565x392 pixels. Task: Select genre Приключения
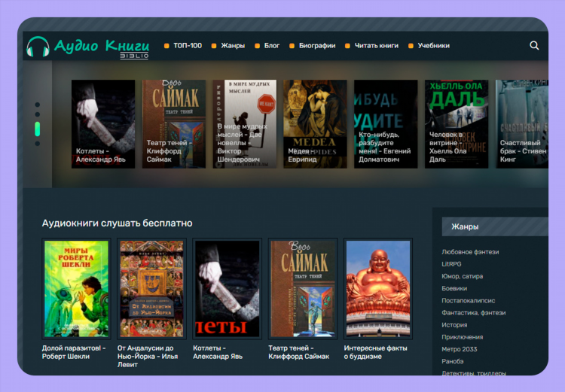coord(463,337)
